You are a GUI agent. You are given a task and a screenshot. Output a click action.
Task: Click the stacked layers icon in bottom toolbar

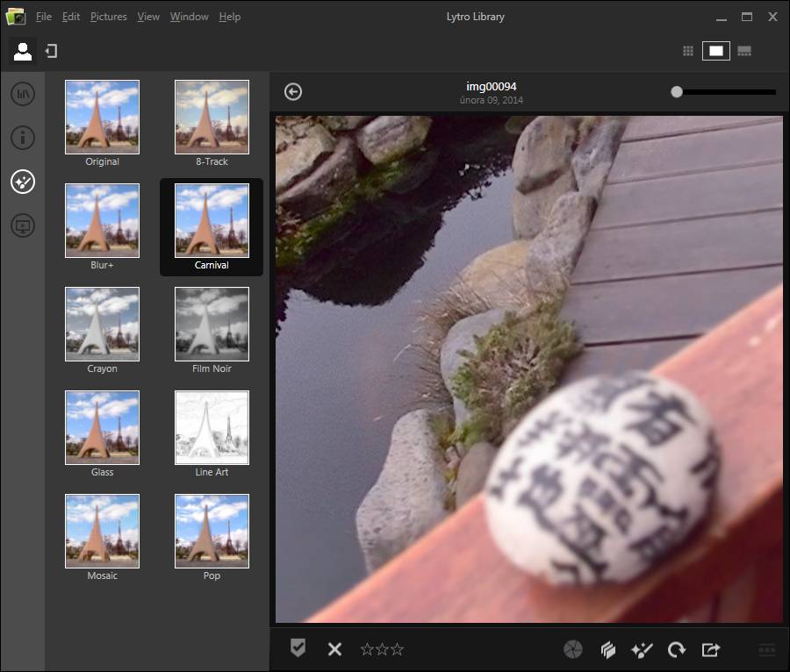[607, 649]
